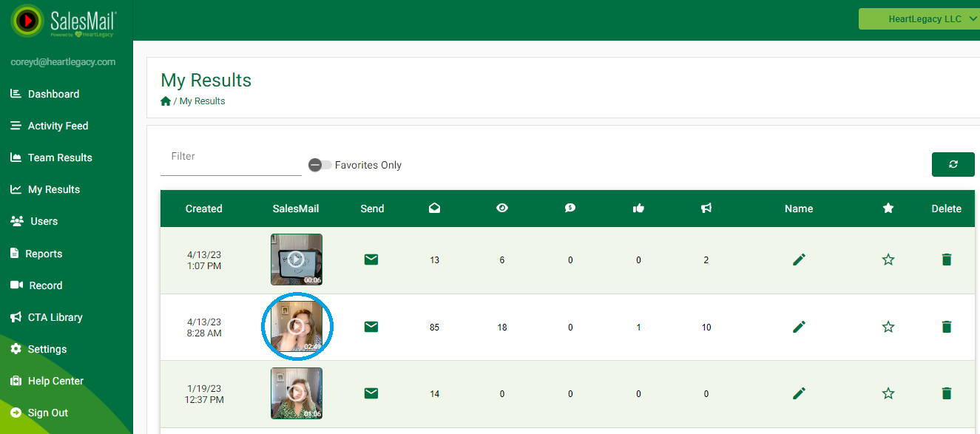Click the Sign Out link
Image resolution: width=980 pixels, height=434 pixels.
point(47,413)
